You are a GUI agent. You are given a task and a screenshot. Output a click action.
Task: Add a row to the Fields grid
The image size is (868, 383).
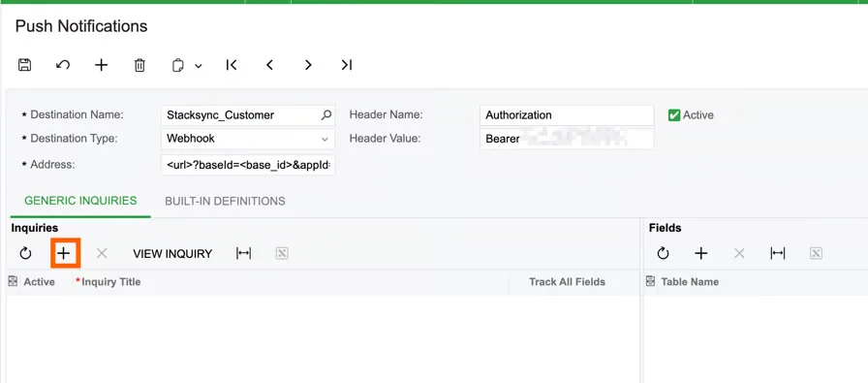[700, 253]
